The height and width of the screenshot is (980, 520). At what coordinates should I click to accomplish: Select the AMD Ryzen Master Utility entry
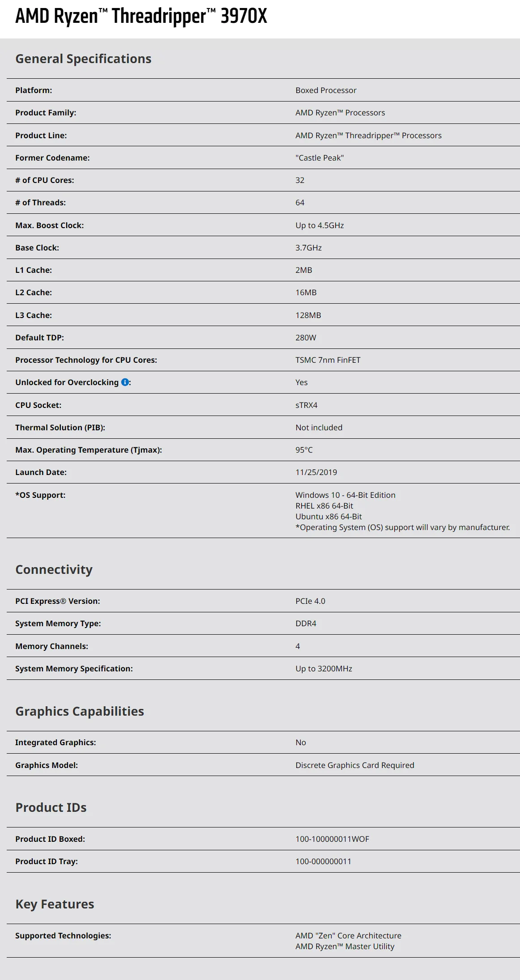345,946
